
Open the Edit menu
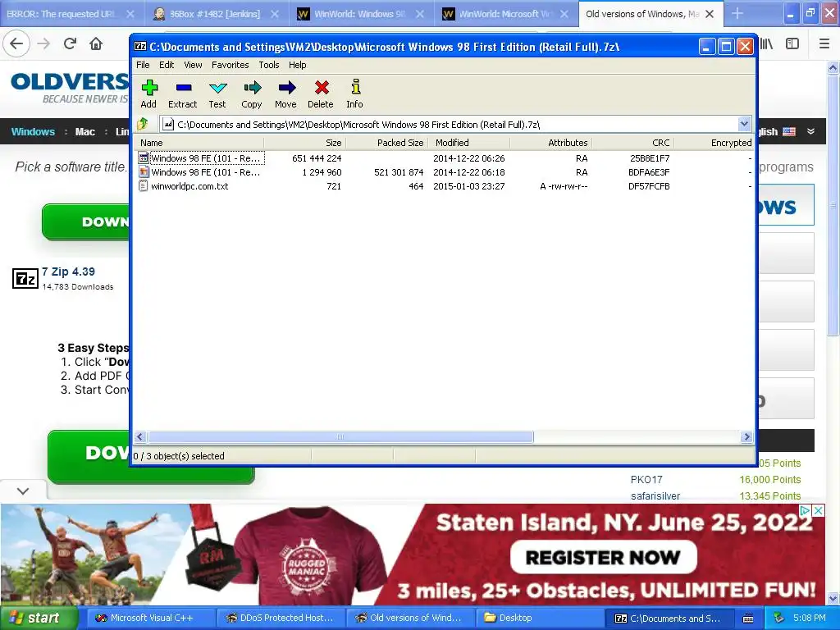167,65
